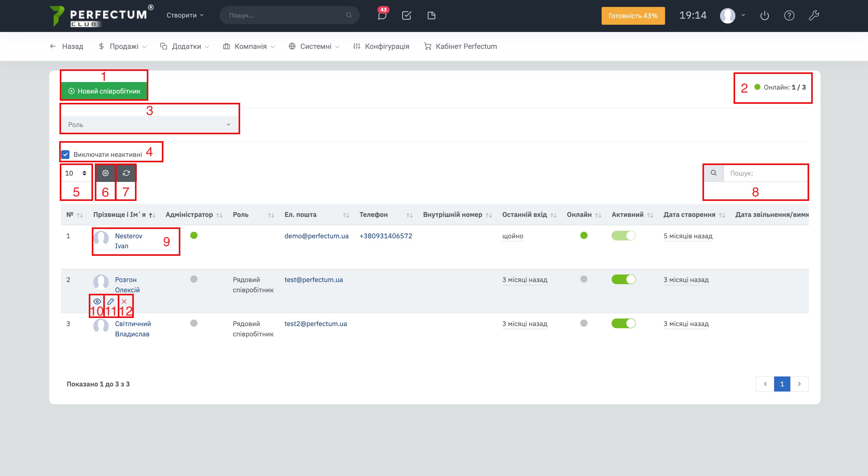Open the notes document icon in header
This screenshot has height=476, width=868.
(431, 15)
